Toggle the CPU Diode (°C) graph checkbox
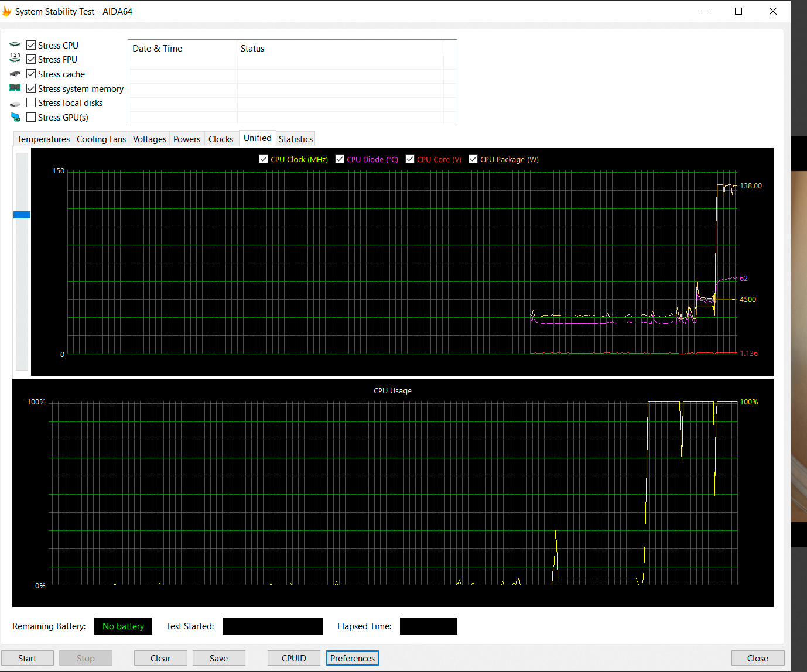 [x=340, y=159]
